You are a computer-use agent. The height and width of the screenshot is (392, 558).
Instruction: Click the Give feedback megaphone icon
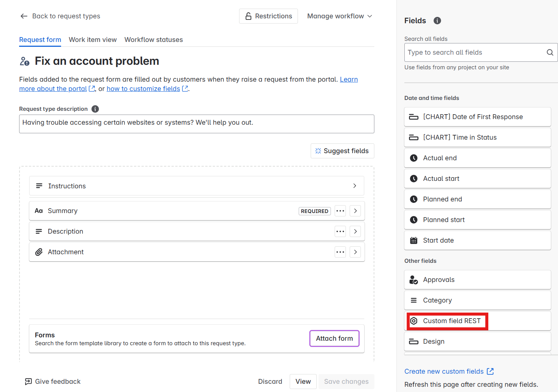click(28, 382)
